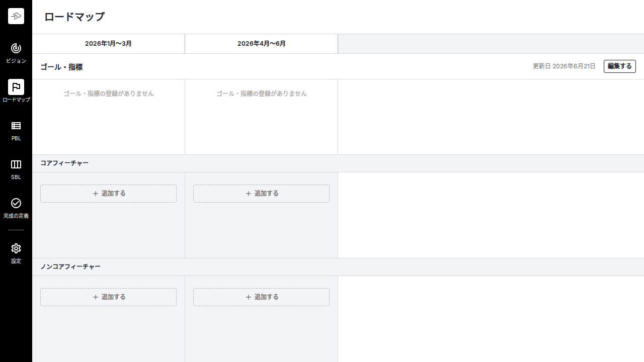Click empty goal message under 2026年4月〜6月
The height and width of the screenshot is (362, 644).
pos(262,94)
